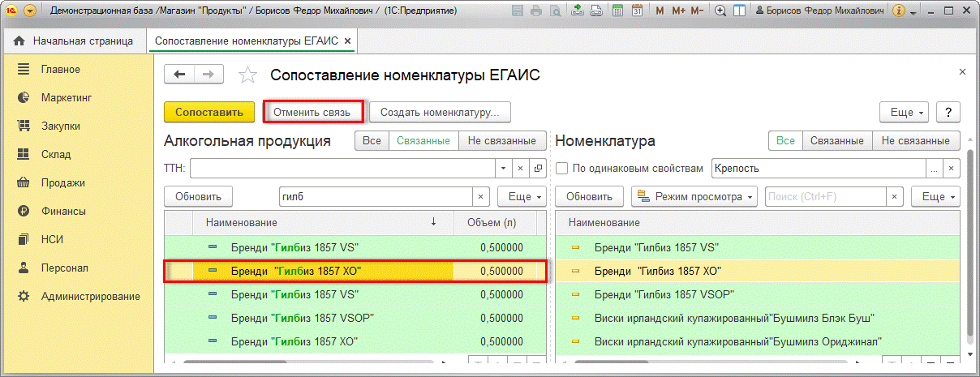Image resolution: width=980 pixels, height=377 pixels.
Task: Open the НСИ section
Action: tap(52, 239)
